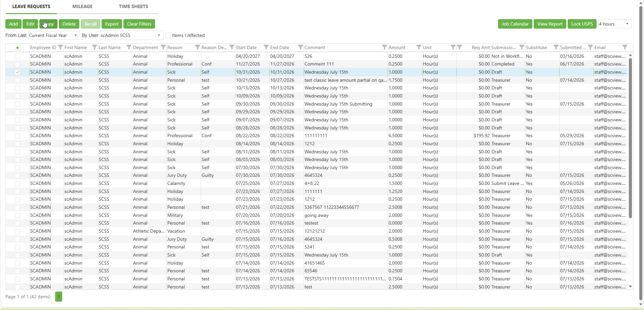Open filter for Department column

coord(163,47)
